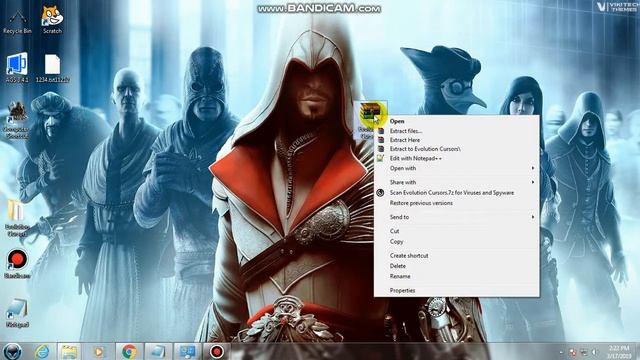The width and height of the screenshot is (640, 360).
Task: Show hidden icons arrow in the system tray
Action: (x=561, y=352)
